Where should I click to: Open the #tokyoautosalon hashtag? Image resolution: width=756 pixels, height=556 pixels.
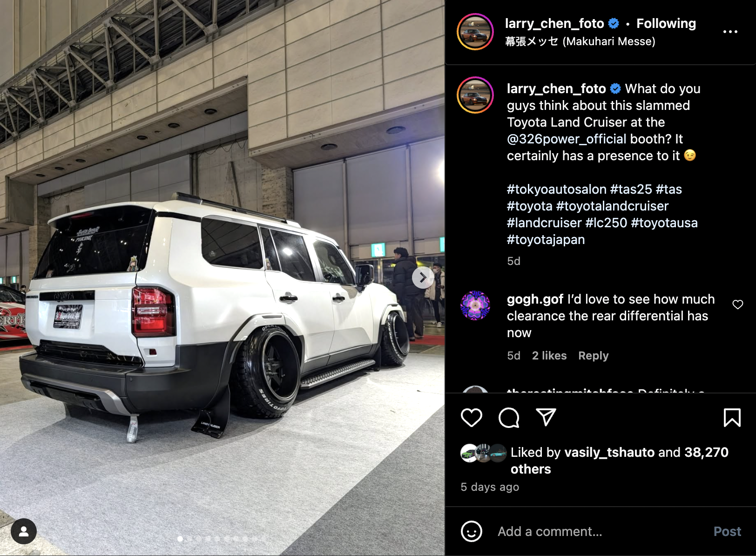[556, 190]
